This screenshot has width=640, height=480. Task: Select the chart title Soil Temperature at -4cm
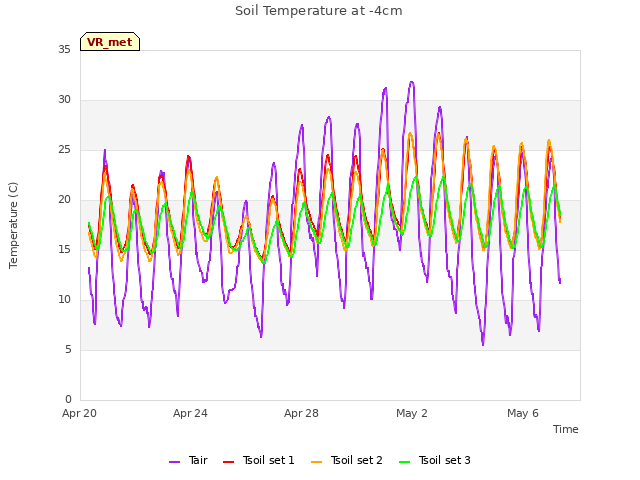319,11
